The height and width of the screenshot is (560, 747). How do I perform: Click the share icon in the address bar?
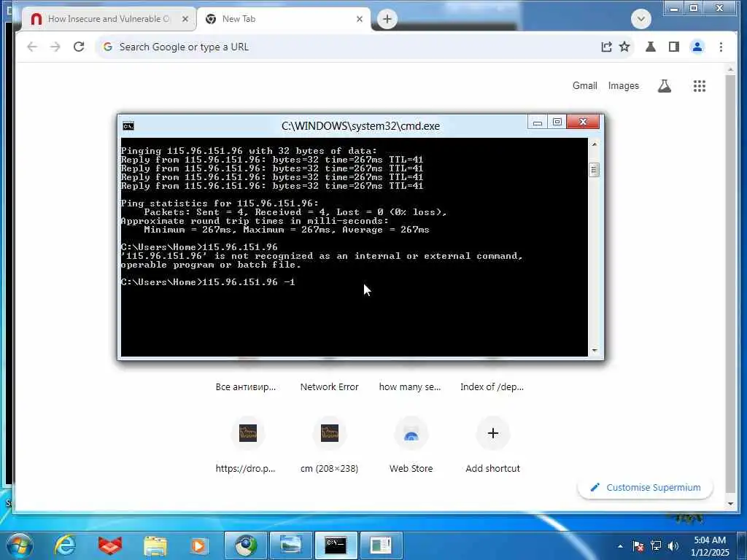[606, 47]
